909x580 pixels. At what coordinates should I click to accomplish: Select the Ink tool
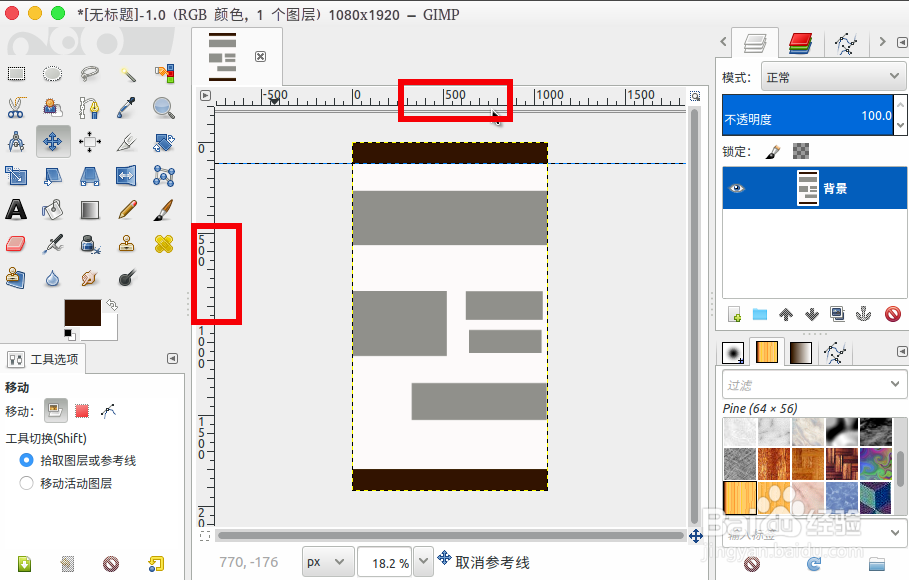(90, 244)
